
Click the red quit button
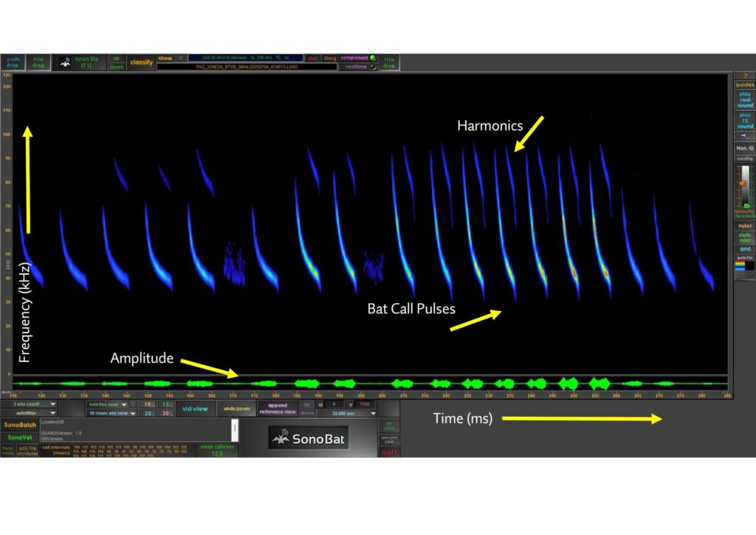(389, 451)
